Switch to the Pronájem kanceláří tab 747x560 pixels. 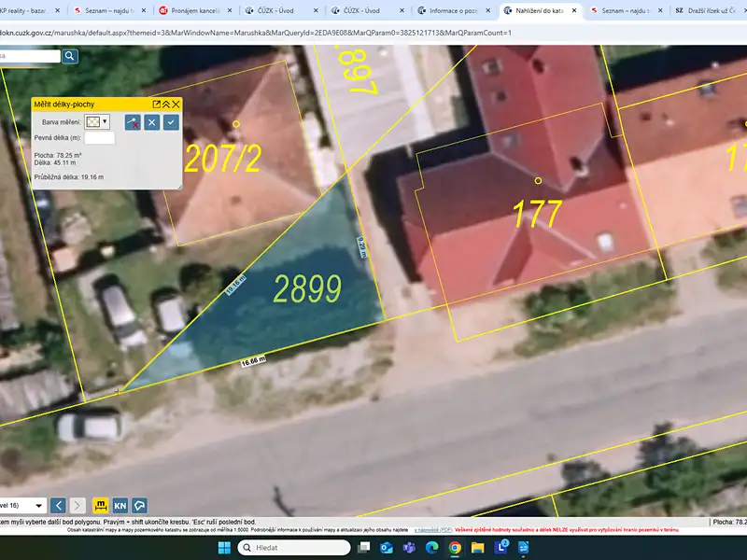coord(196,10)
